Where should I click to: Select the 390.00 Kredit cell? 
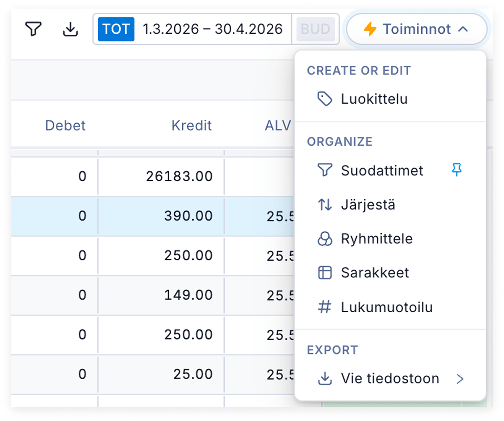(x=161, y=216)
